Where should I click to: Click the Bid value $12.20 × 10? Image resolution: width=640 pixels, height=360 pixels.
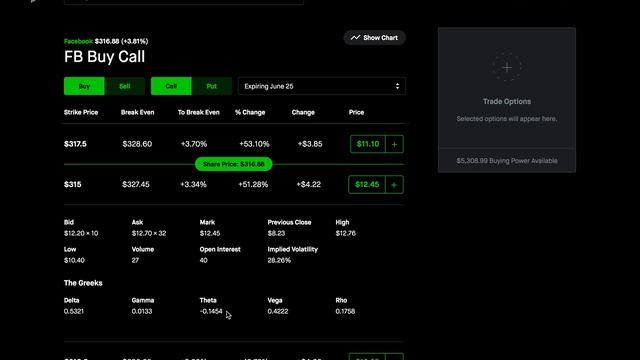(81, 233)
